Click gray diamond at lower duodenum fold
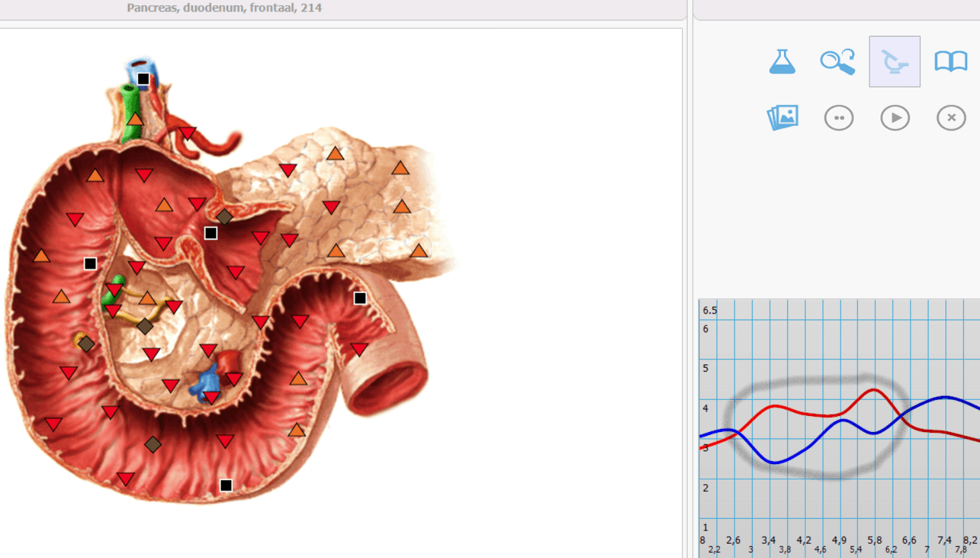This screenshot has width=980, height=558. pyautogui.click(x=153, y=444)
